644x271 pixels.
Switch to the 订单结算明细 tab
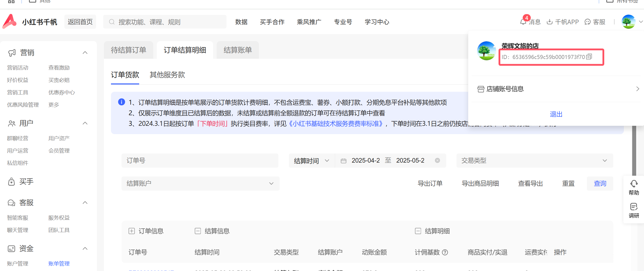[x=185, y=50]
